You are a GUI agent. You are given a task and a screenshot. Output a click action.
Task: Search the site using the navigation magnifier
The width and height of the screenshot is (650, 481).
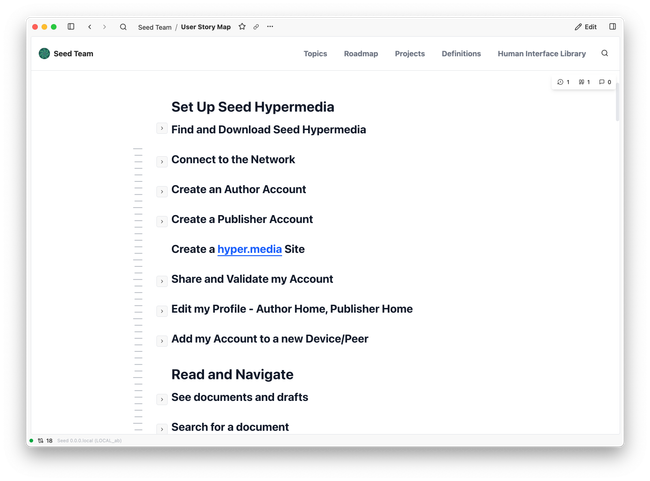604,54
